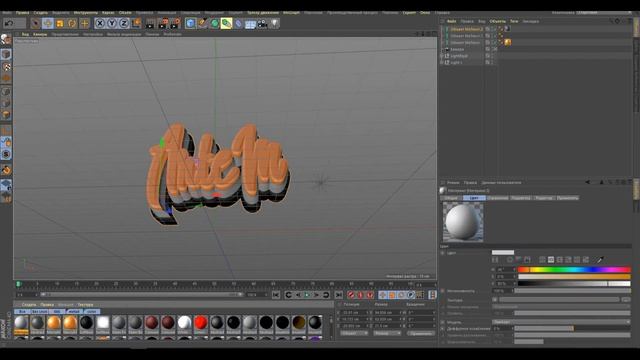
Task: Click the color wheel mode icon
Action: click(510, 260)
